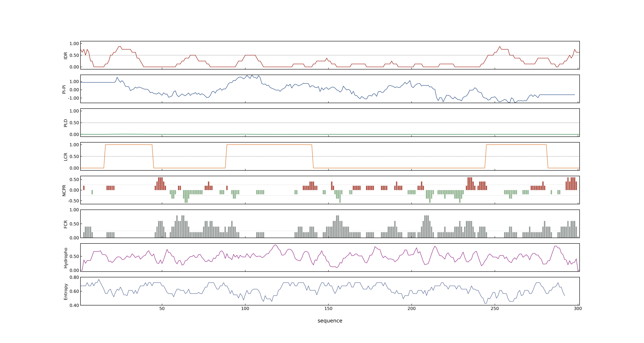The width and height of the screenshot is (644, 343).
Task: Click the FCR y-axis label
Action: pos(66,224)
